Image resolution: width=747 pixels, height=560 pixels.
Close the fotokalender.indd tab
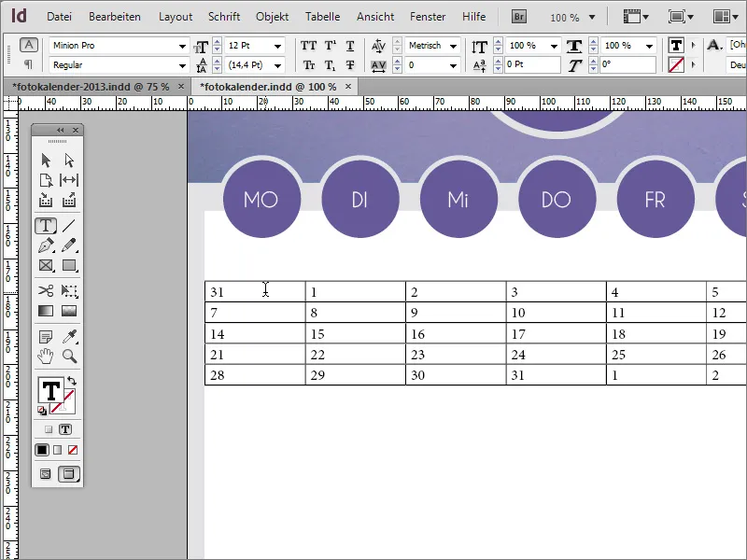tap(348, 87)
